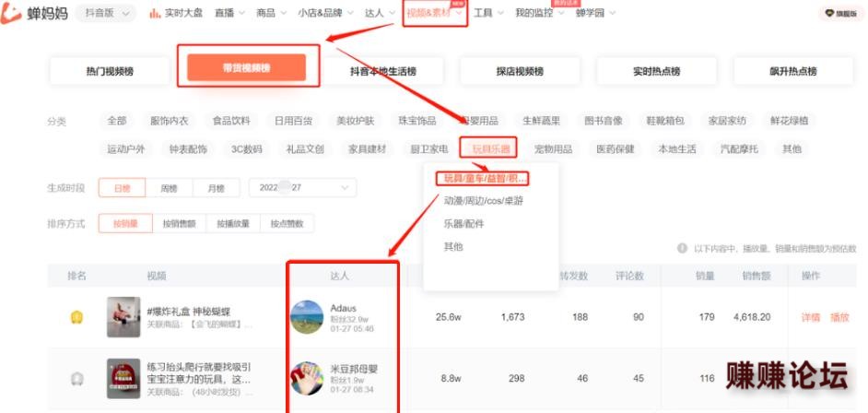Expand the 视频&素材 menu
The height and width of the screenshot is (413, 868).
point(435,13)
